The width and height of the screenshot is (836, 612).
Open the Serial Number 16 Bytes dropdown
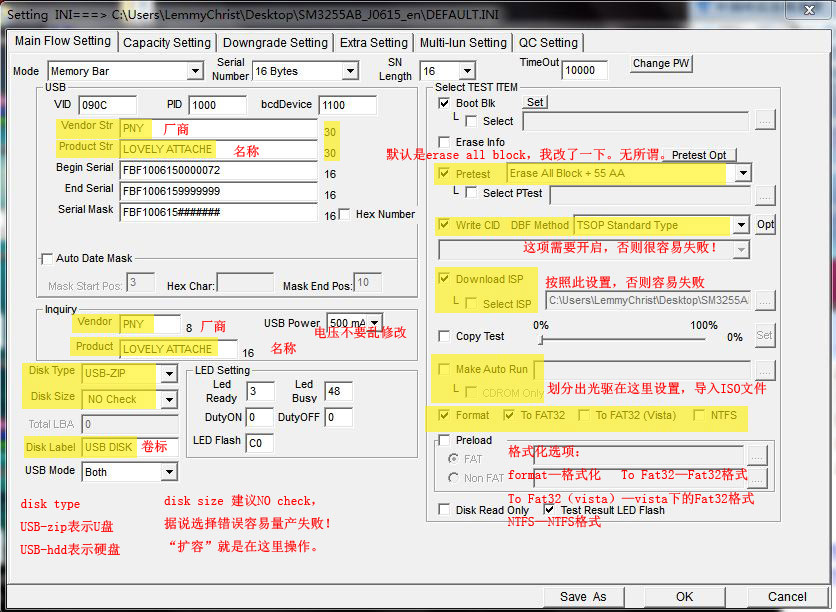point(350,71)
